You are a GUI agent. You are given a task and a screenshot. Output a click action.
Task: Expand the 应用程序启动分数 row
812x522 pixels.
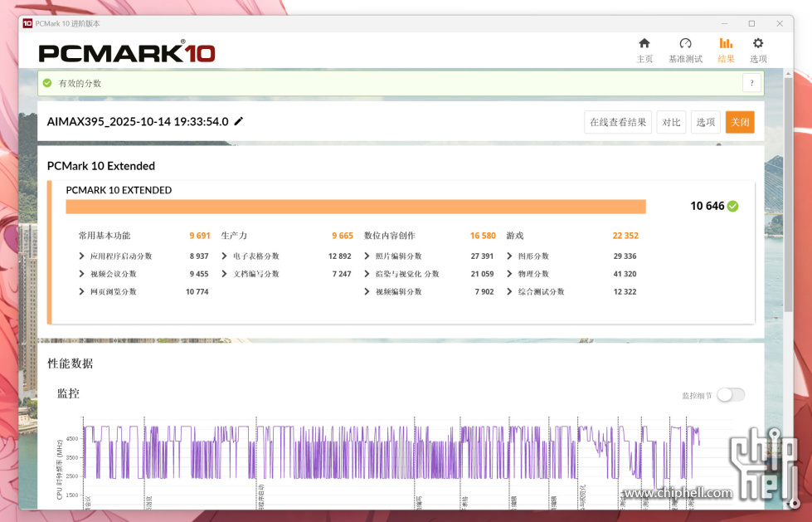pos(81,256)
